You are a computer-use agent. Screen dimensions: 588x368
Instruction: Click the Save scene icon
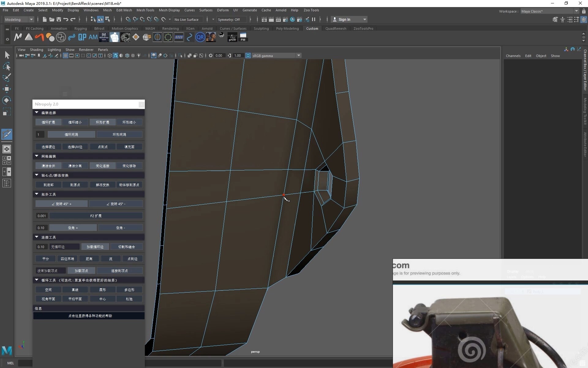coord(59,19)
